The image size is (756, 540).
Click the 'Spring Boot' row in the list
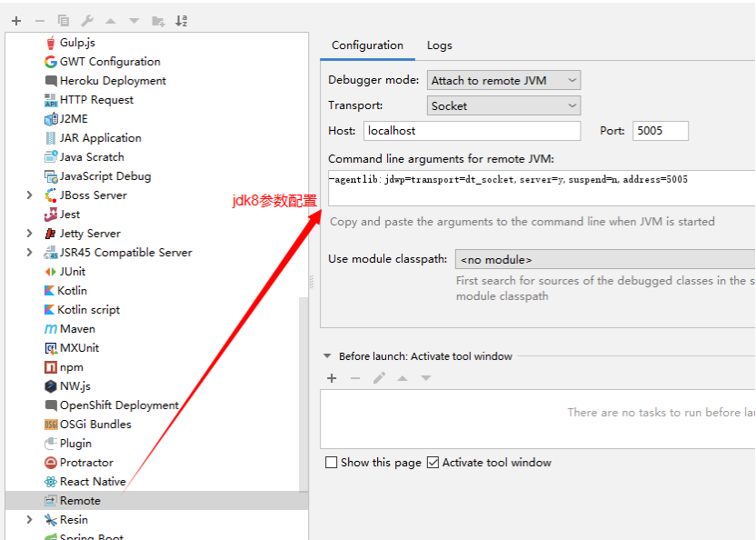coord(156,535)
